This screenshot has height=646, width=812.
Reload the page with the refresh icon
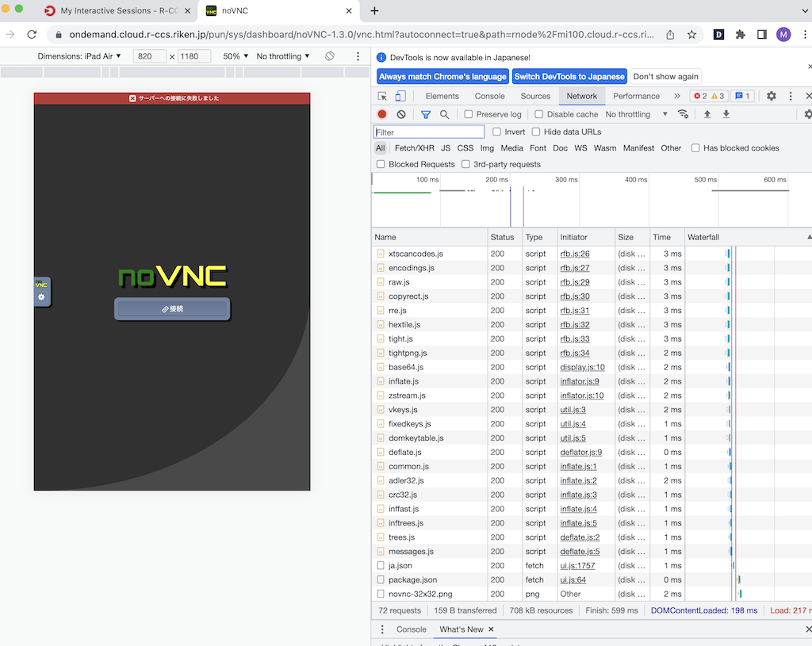[32, 35]
